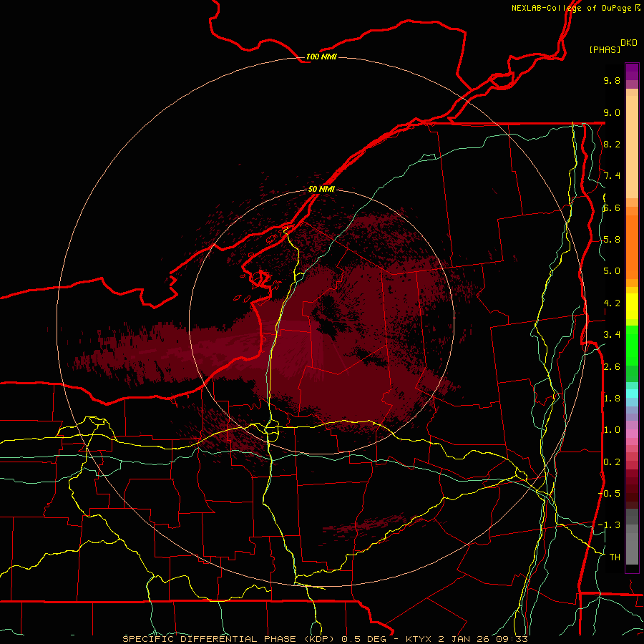This screenshot has height=644, width=644.
Task: Click the -0.5 value on color scale
Action: 609,494
